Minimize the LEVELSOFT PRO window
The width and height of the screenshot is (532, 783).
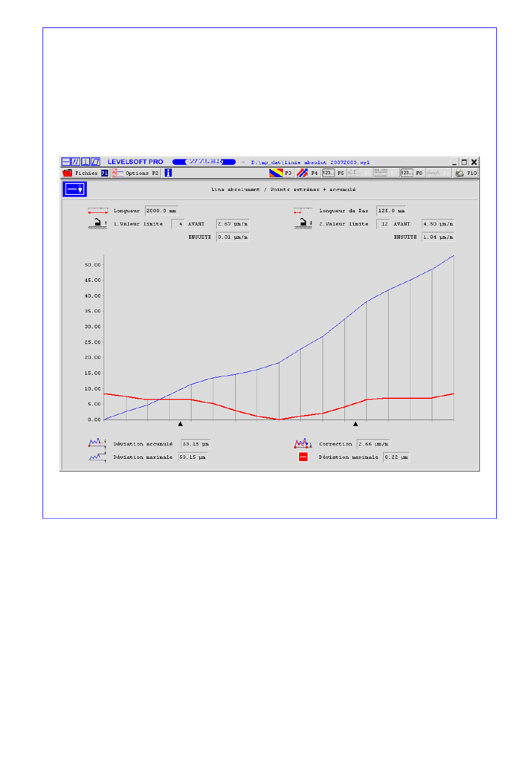click(455, 162)
